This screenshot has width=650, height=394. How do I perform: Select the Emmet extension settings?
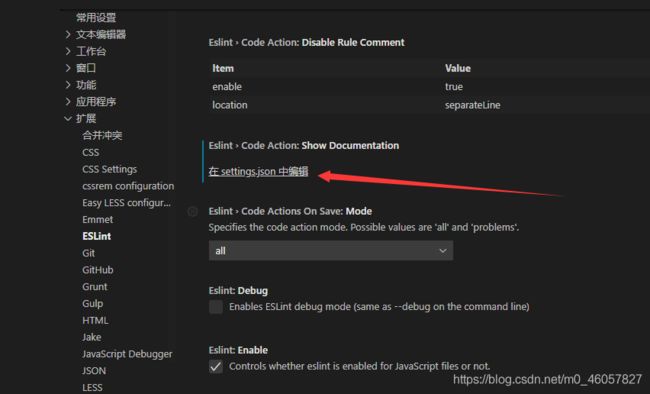pos(97,219)
